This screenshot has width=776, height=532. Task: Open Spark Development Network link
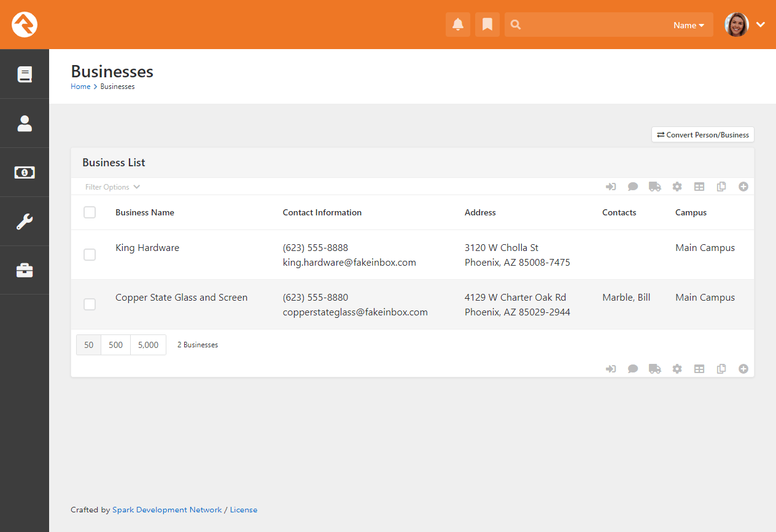point(167,510)
